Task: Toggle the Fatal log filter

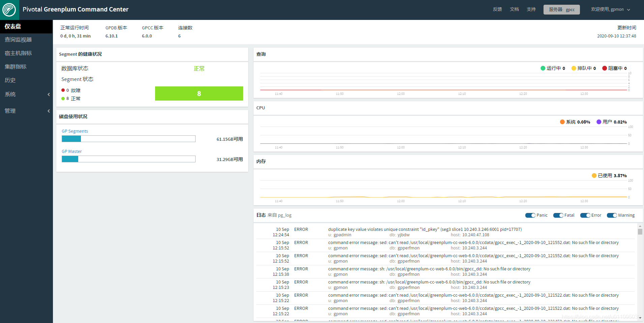Action: point(558,215)
